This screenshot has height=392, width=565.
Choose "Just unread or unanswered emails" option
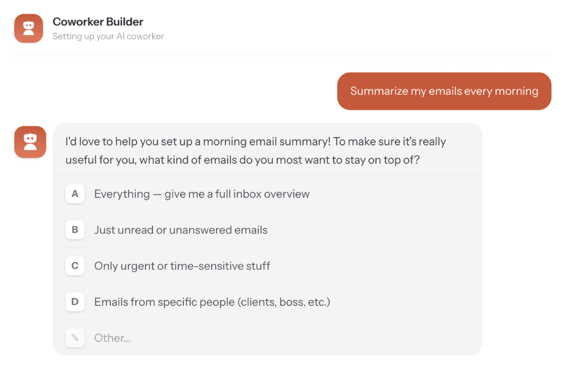coord(181,230)
